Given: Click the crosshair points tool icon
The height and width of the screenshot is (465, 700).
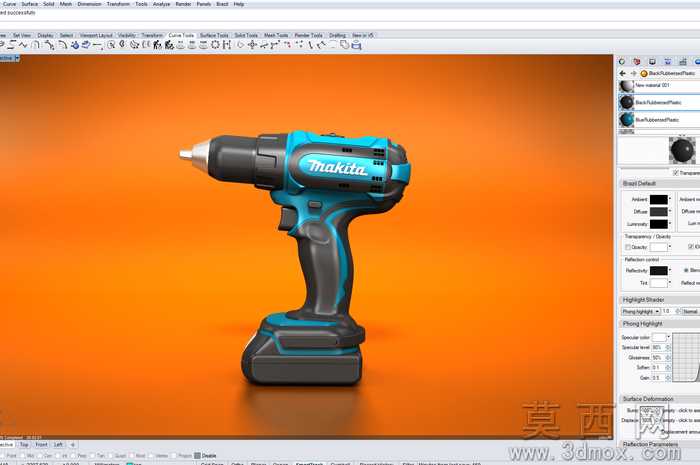Looking at the screenshot, I should [x=252, y=45].
